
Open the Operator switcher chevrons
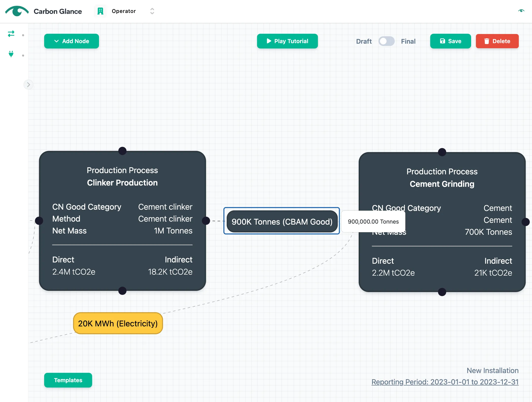152,11
